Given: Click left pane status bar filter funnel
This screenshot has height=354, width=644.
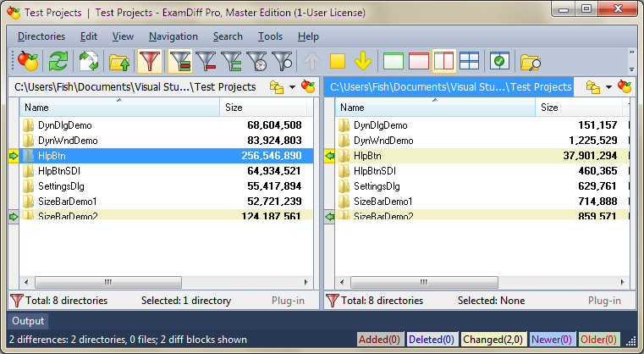Looking at the screenshot, I should coord(16,301).
